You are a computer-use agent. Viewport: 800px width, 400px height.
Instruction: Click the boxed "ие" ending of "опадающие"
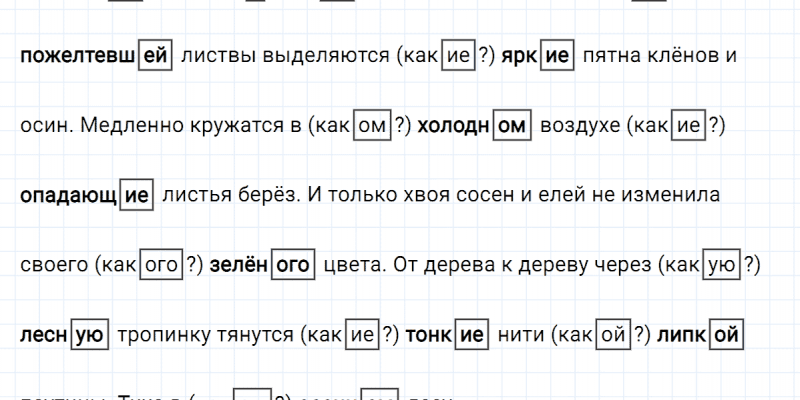[137, 196]
